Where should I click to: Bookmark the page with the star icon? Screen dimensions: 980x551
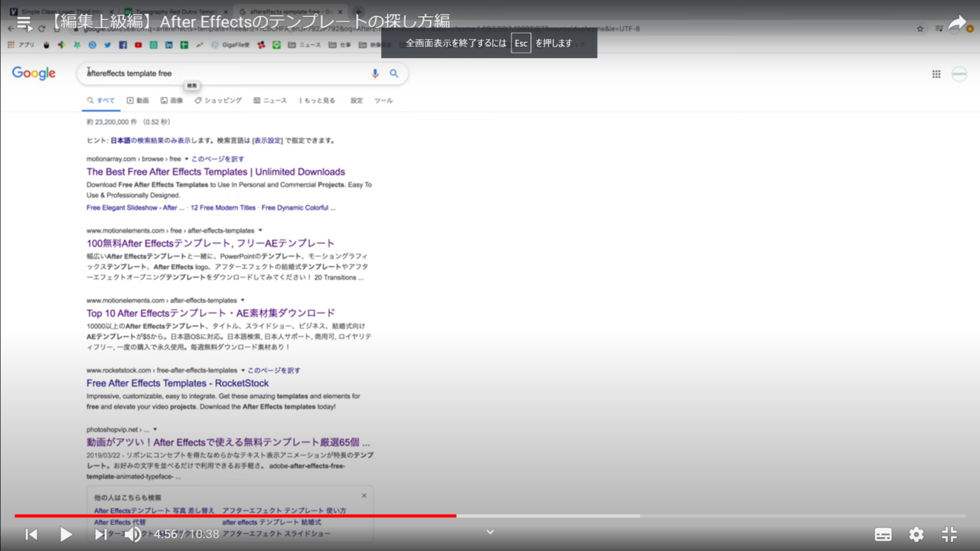click(x=920, y=28)
